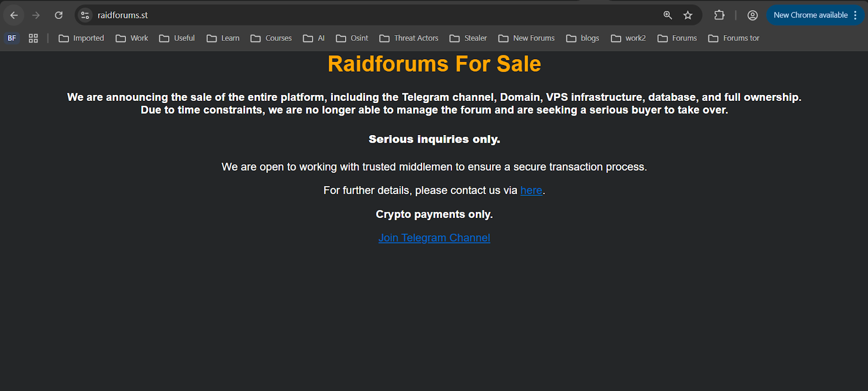Open the Chrome profile icon

pyautogui.click(x=752, y=15)
